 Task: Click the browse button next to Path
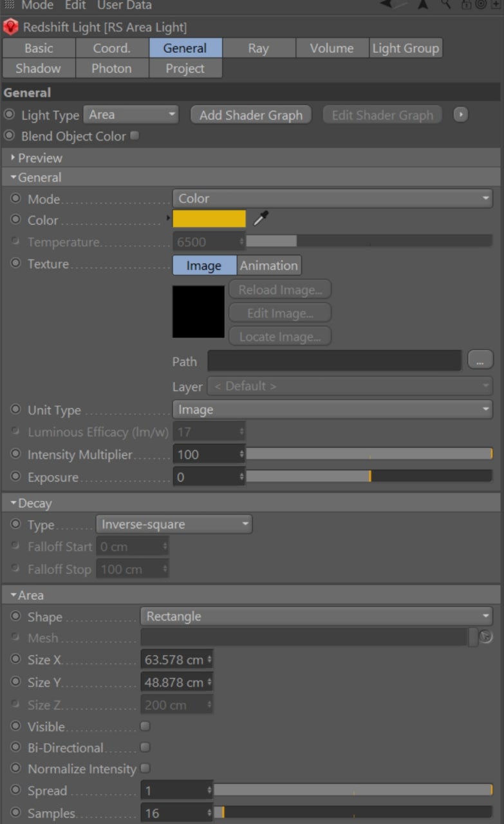[480, 360]
